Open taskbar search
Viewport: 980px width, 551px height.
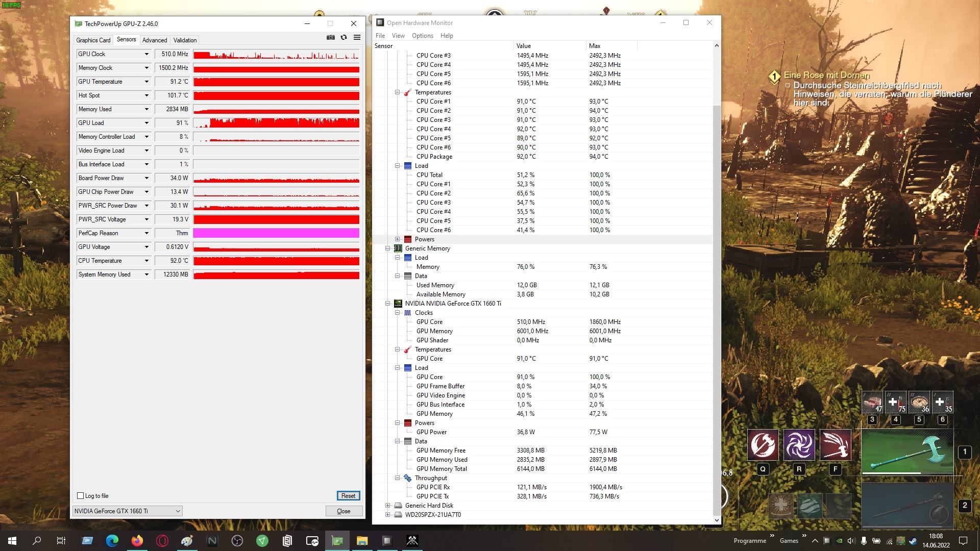[37, 541]
